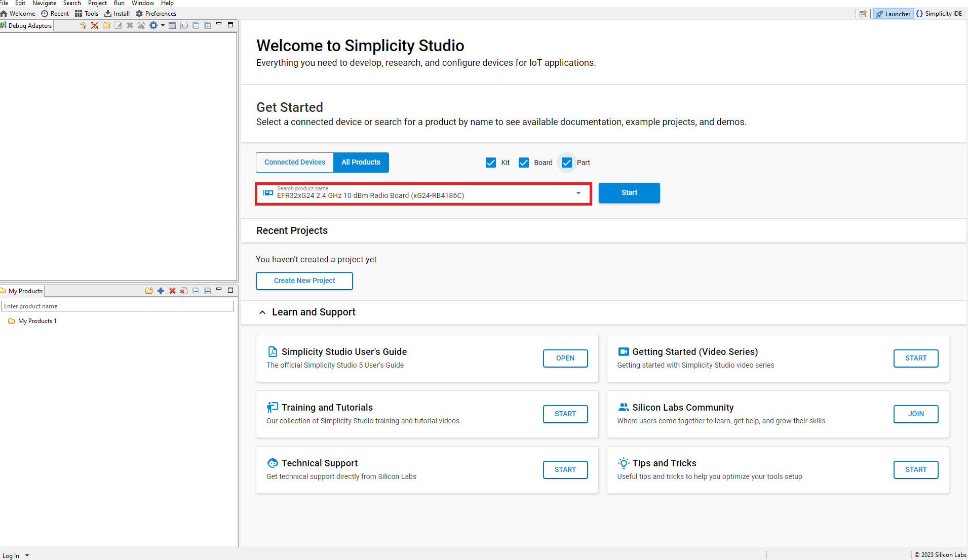This screenshot has width=968, height=560.
Task: Open Tools from the top toolbar
Action: click(x=87, y=14)
